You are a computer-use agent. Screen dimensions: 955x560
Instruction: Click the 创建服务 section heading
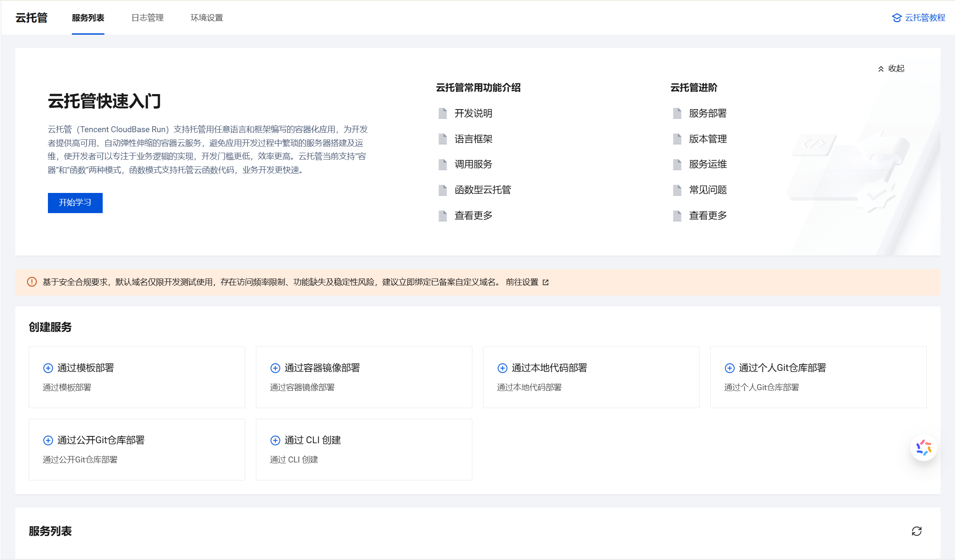(50, 327)
